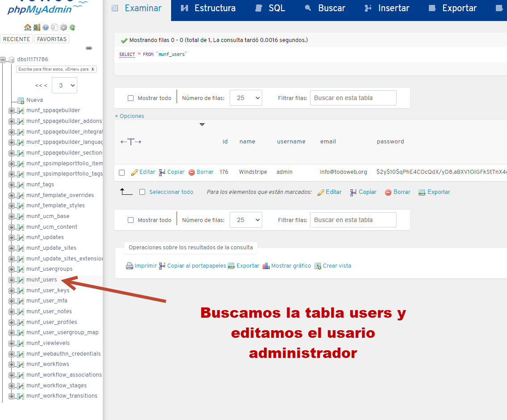The image size is (507, 420).
Task: Click the Imprimir printer icon
Action: coord(130,266)
